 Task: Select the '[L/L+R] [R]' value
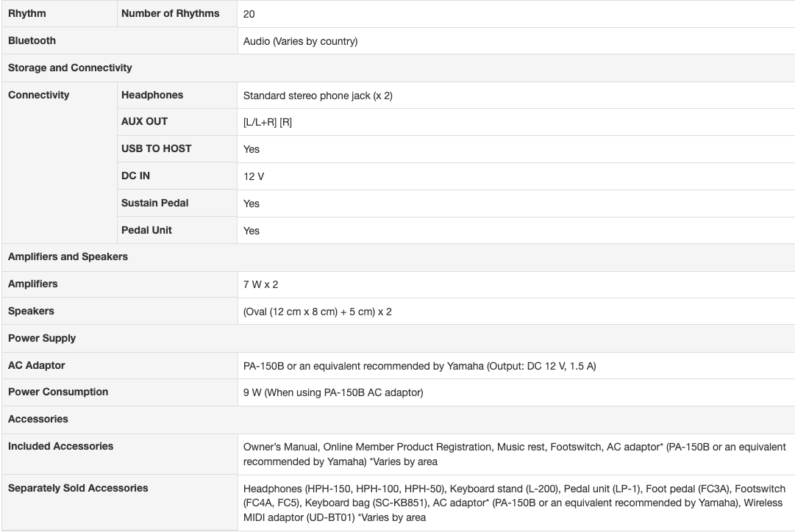[x=268, y=123]
